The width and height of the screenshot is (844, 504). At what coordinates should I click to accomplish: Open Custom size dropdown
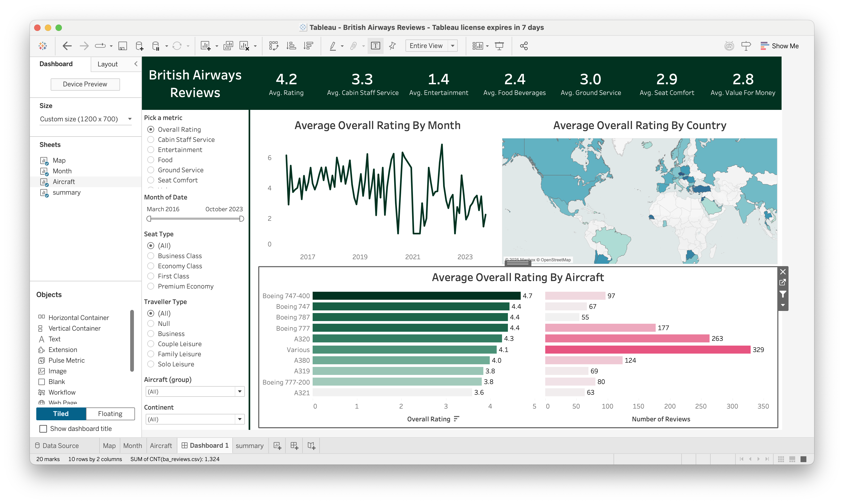(x=86, y=119)
